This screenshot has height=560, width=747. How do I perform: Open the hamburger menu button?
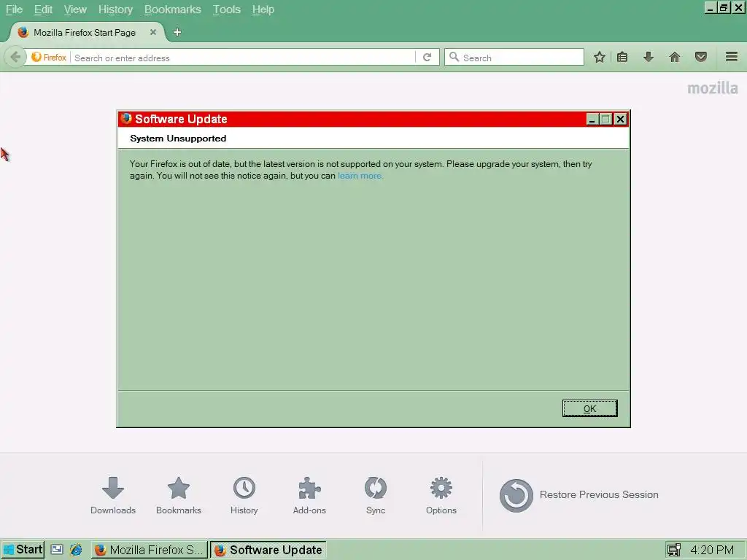pos(732,57)
